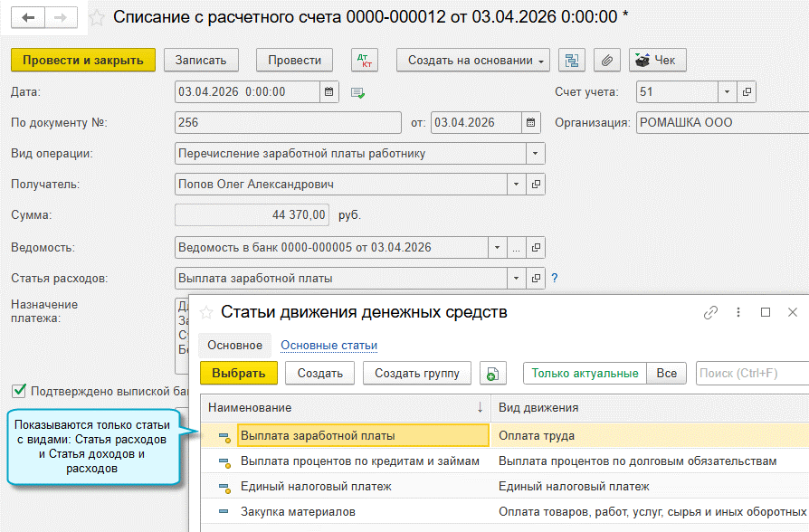Expand the Статья расходов dropdown

click(x=517, y=278)
